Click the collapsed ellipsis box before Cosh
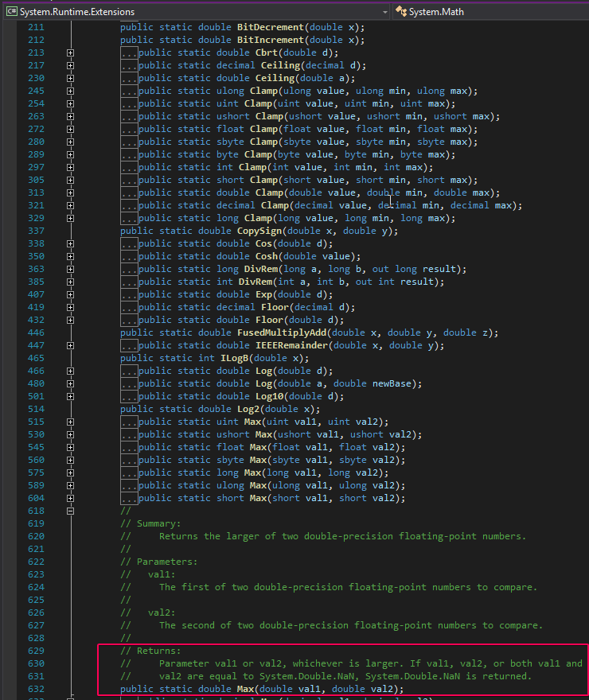Image resolution: width=589 pixels, height=700 pixels. tap(129, 256)
